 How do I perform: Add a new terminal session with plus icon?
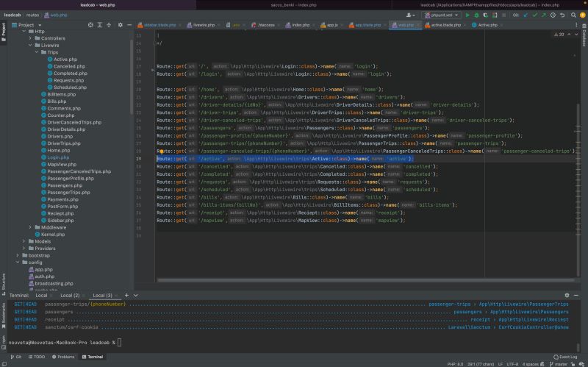pos(126,296)
